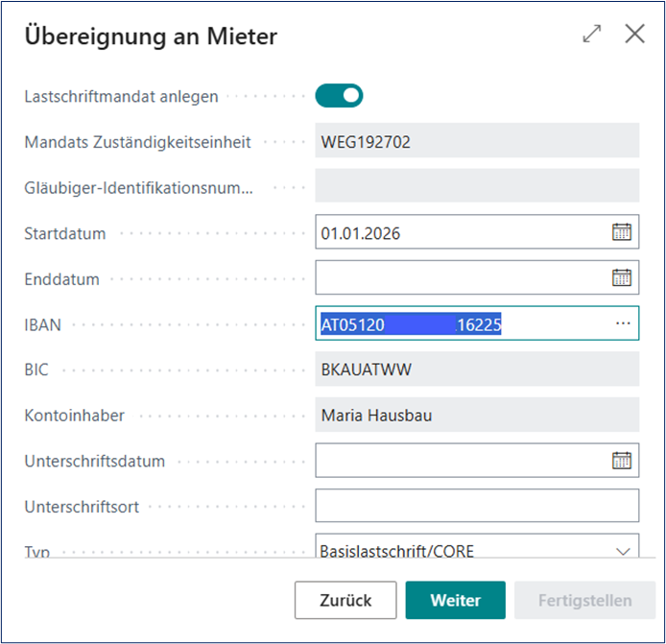Open the Unterschriftsdatum calendar picker
Viewport: 666px width, 644px height.
[622, 461]
